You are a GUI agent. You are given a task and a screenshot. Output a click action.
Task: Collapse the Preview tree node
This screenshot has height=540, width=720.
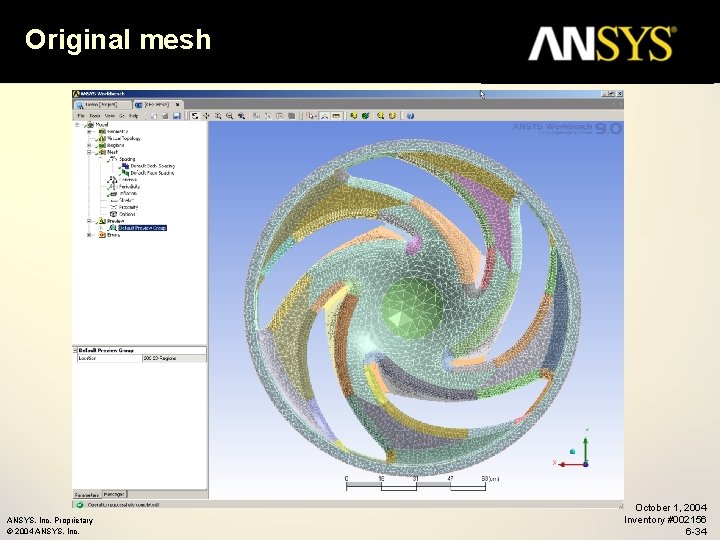point(89,221)
